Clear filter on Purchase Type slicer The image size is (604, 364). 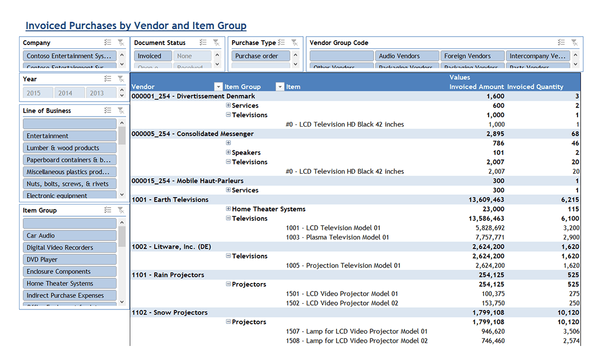[295, 42]
